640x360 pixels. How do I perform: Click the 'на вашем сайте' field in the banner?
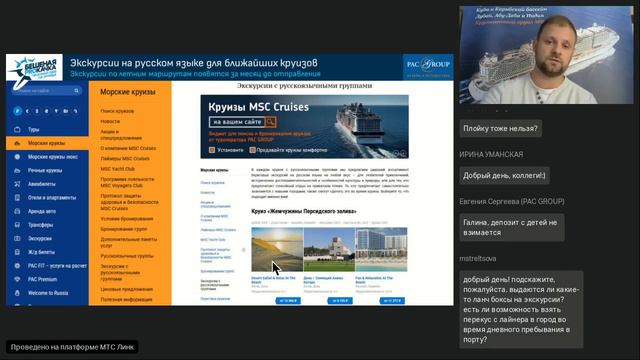[237, 122]
